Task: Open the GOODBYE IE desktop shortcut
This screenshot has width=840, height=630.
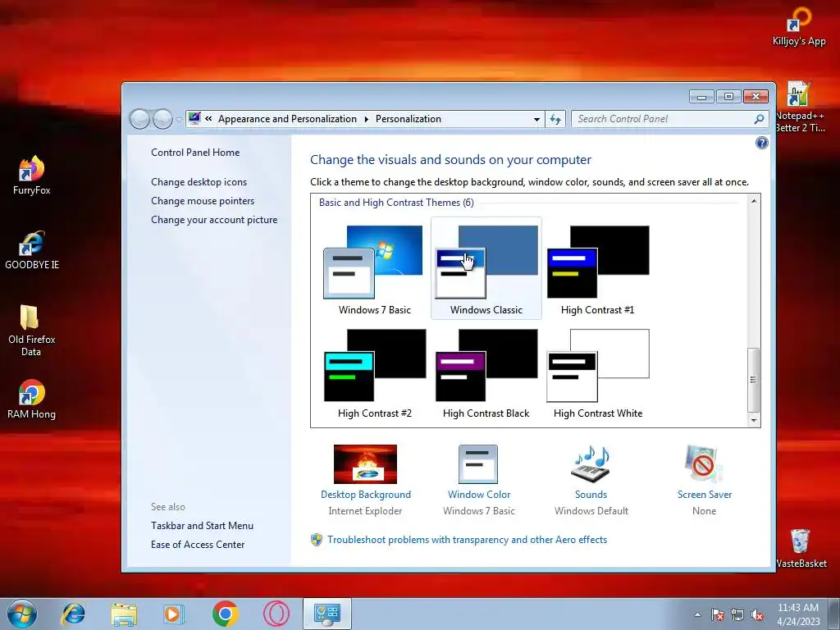Action: pos(32,250)
